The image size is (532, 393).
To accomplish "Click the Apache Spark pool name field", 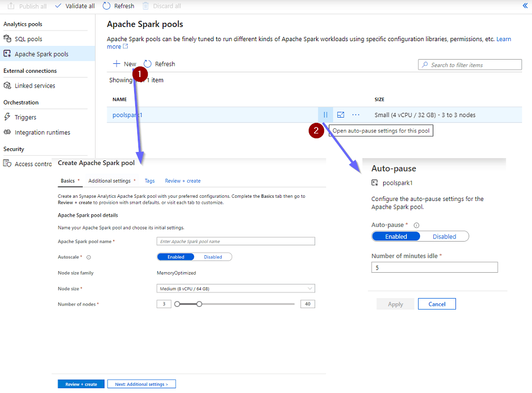I will (x=235, y=241).
